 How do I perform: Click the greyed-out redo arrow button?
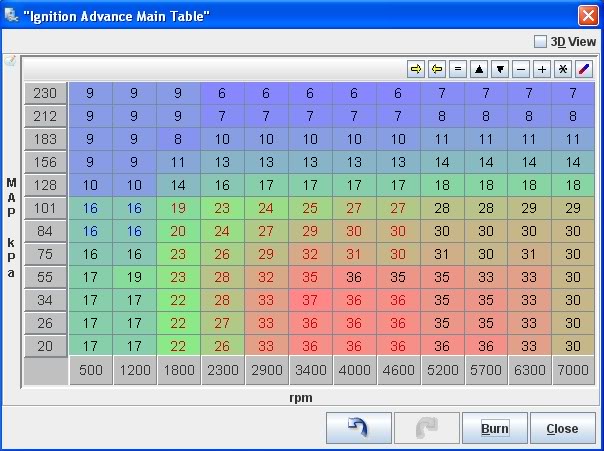click(427, 428)
